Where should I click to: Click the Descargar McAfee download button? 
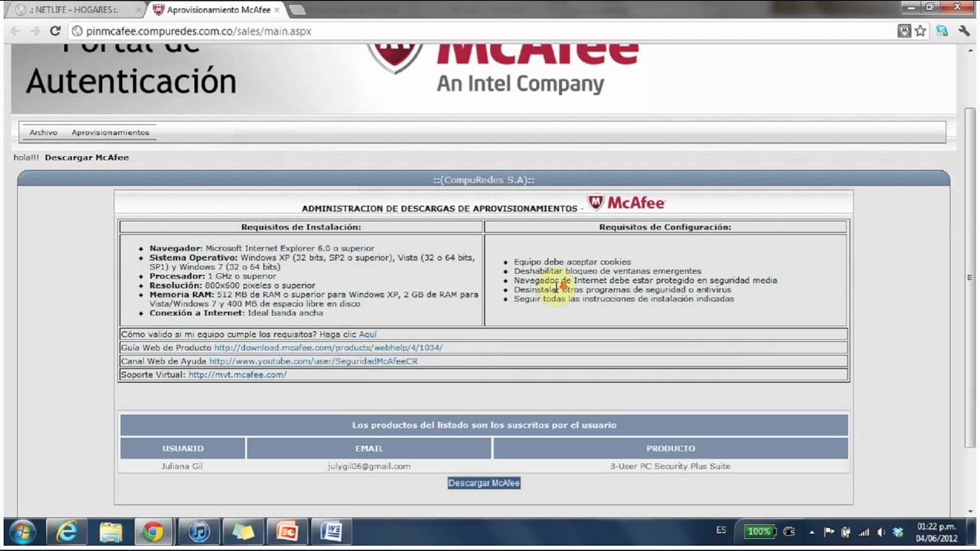pyautogui.click(x=484, y=483)
